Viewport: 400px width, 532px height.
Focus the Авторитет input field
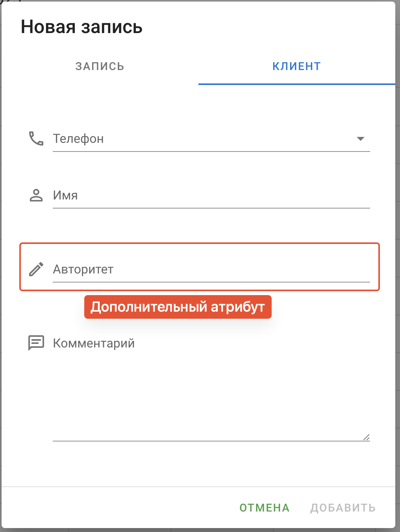[x=211, y=270]
